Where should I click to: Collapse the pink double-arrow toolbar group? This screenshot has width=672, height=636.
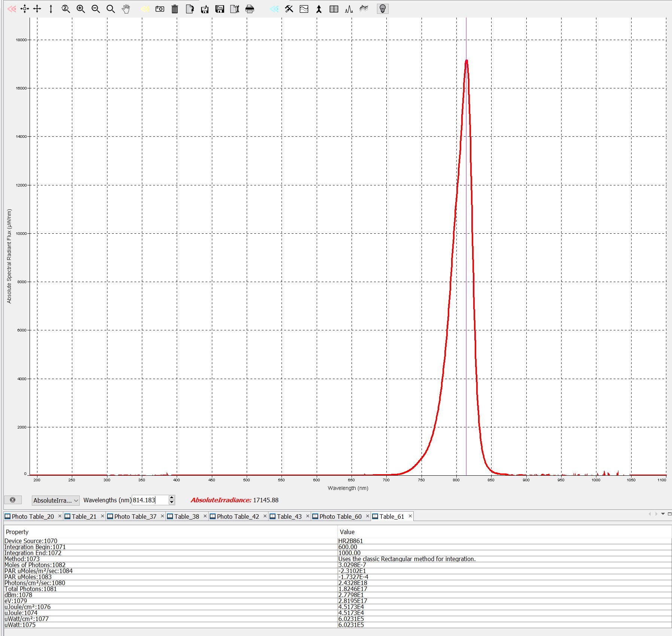tap(12, 9)
